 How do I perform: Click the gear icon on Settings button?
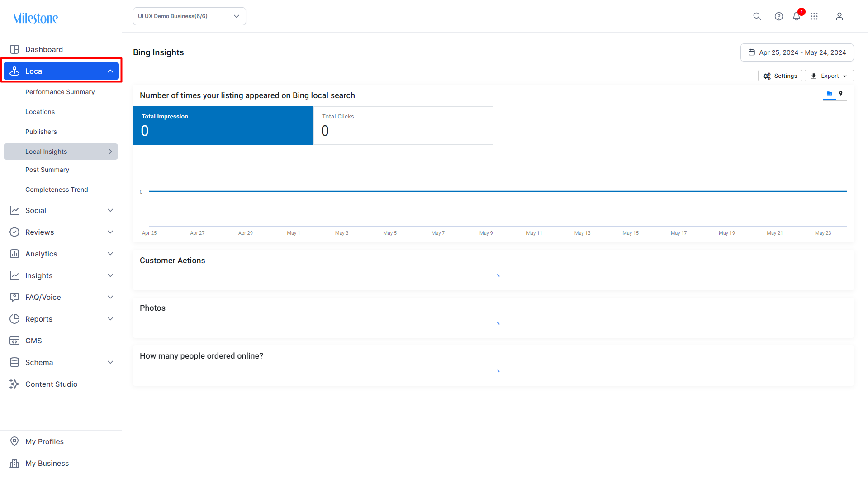(767, 76)
